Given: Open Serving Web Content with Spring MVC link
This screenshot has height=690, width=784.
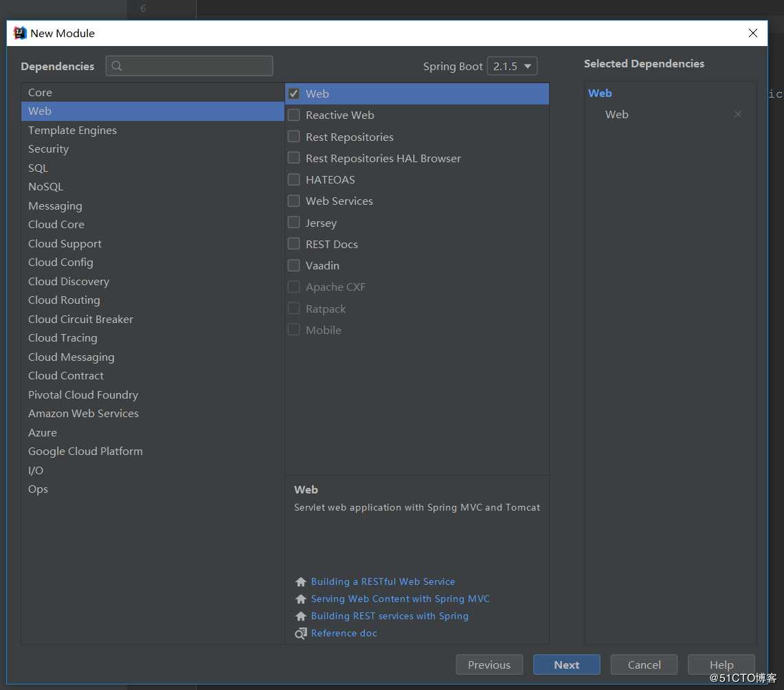Looking at the screenshot, I should (400, 599).
